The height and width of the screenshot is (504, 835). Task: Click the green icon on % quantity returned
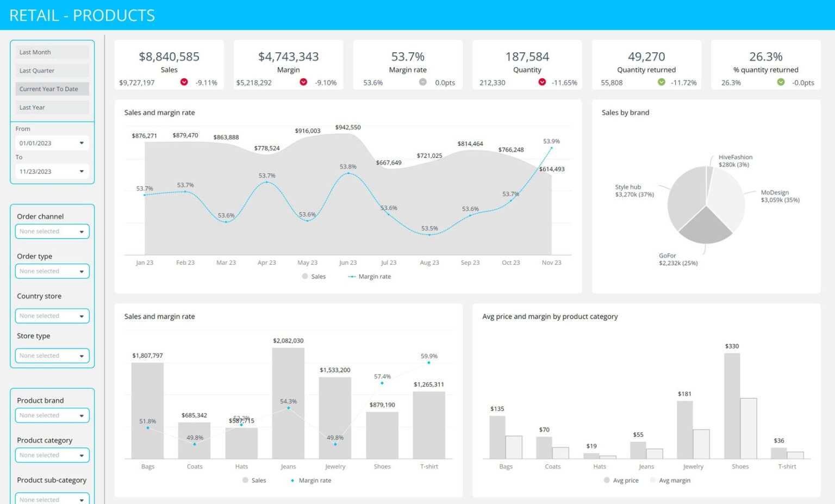pyautogui.click(x=781, y=83)
